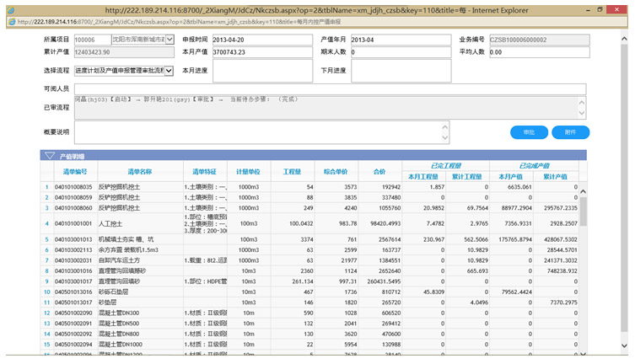635x364 pixels.
Task: Click the 业务编号 field CZSB100006000002
Action: pyautogui.click(x=540, y=40)
